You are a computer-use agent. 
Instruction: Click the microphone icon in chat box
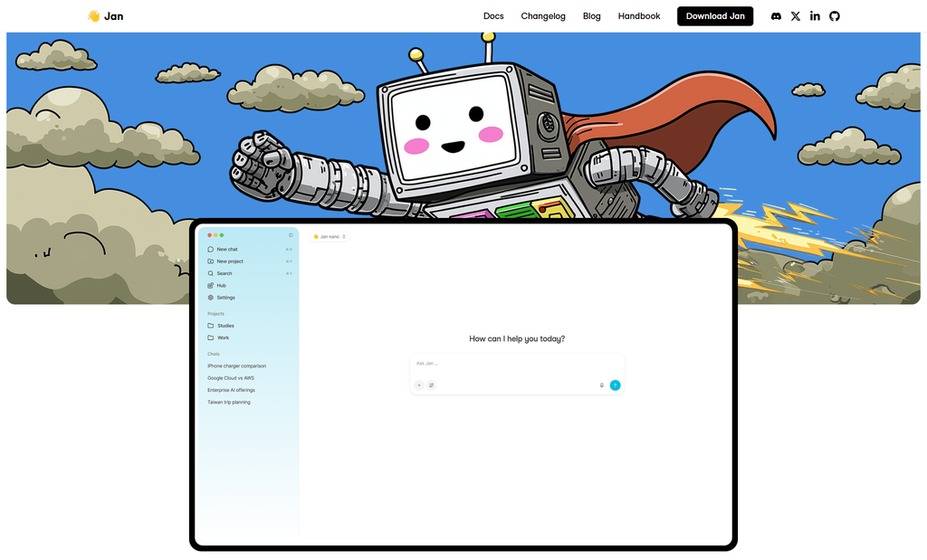click(x=602, y=385)
